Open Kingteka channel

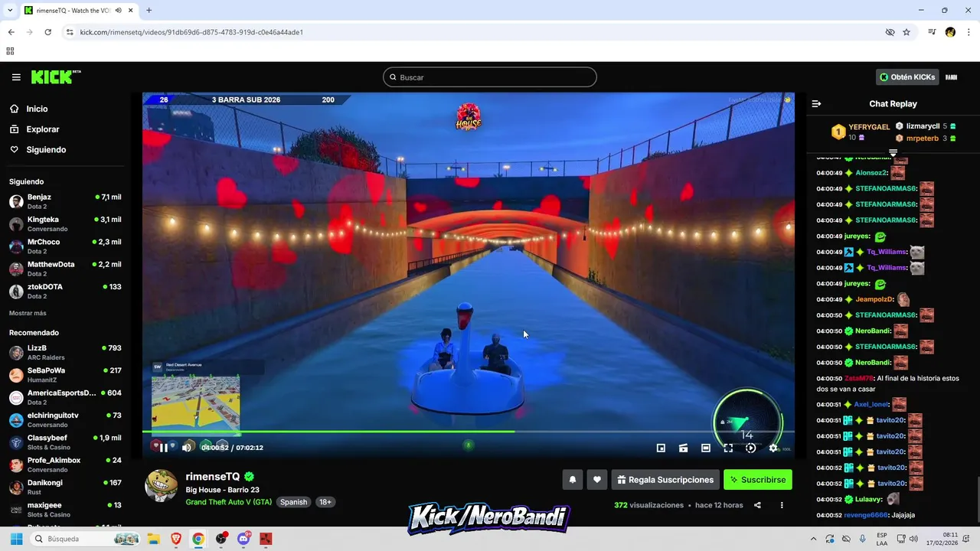[65, 224]
